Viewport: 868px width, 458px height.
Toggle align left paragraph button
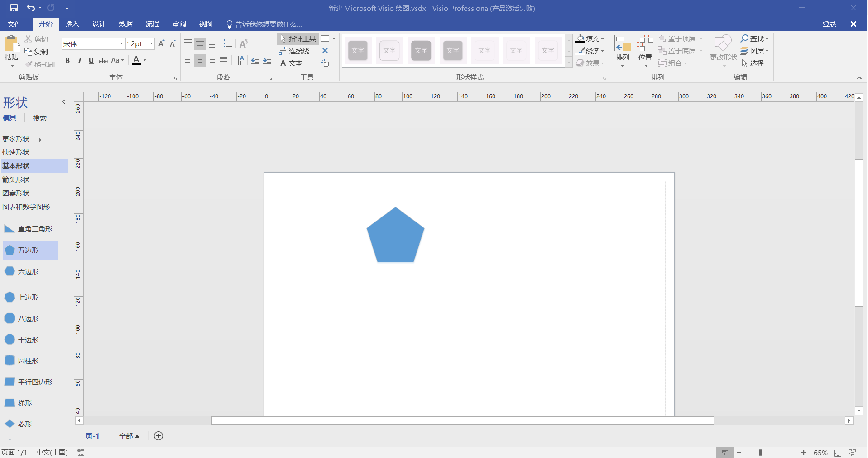coord(188,60)
